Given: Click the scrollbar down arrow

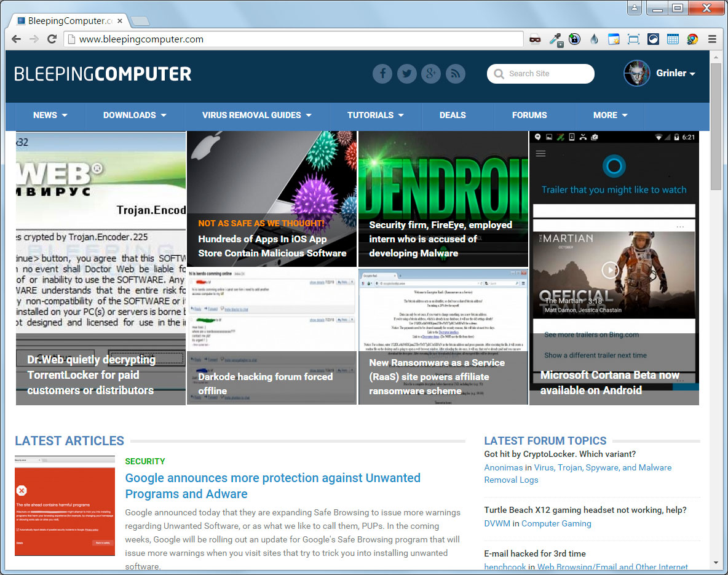Looking at the screenshot, I should [x=716, y=563].
